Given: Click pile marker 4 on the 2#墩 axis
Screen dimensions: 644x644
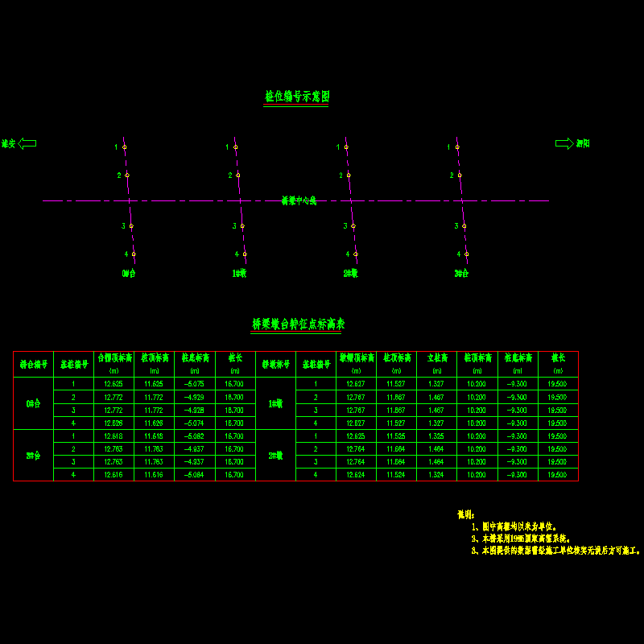Looking at the screenshot, I should [x=356, y=254].
